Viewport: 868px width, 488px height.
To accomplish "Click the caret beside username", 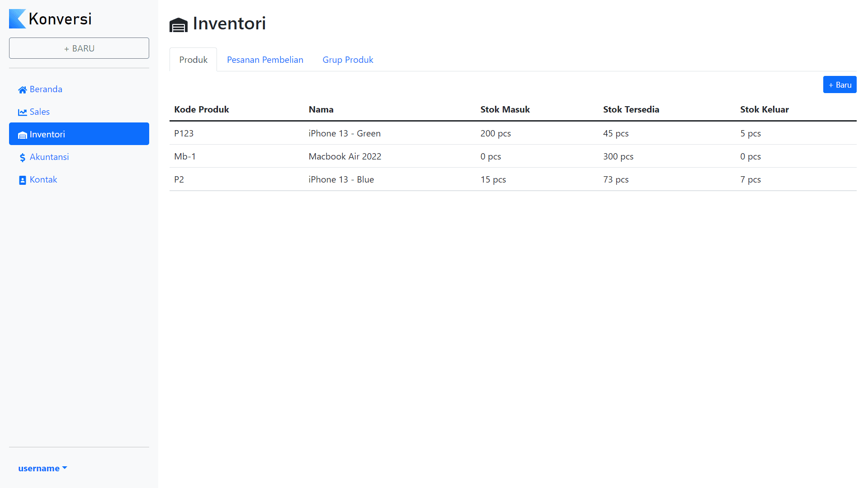I will (65, 468).
